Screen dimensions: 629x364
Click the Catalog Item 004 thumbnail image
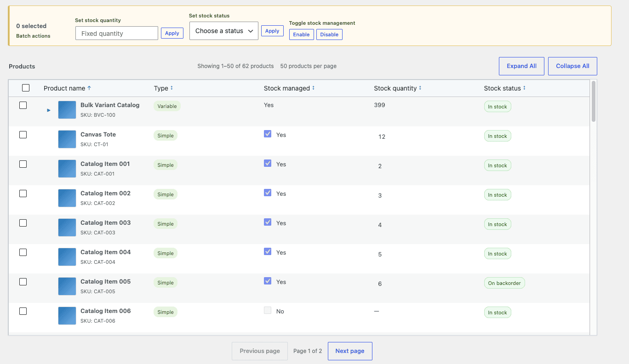[67, 257]
